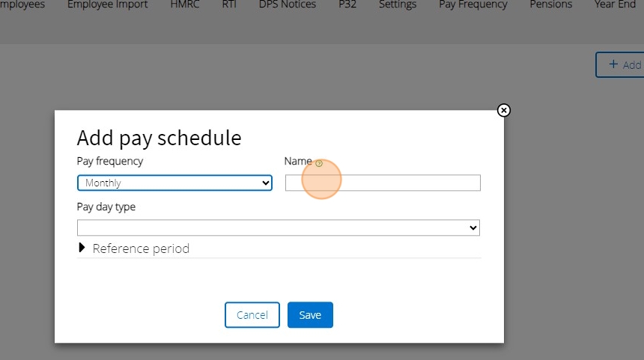Screen dimensions: 644x360
Task: Click the Pay day type label
Action: point(106,207)
